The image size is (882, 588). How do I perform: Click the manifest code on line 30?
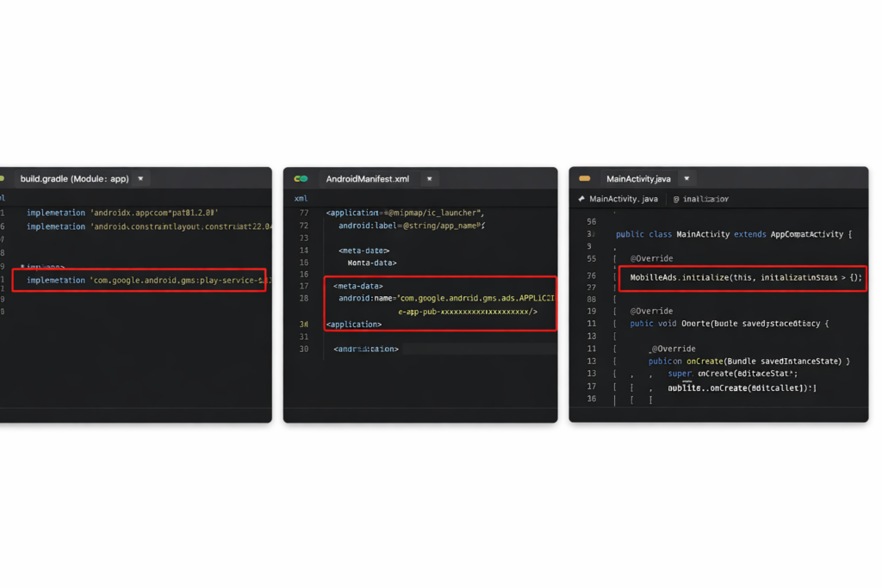366,349
